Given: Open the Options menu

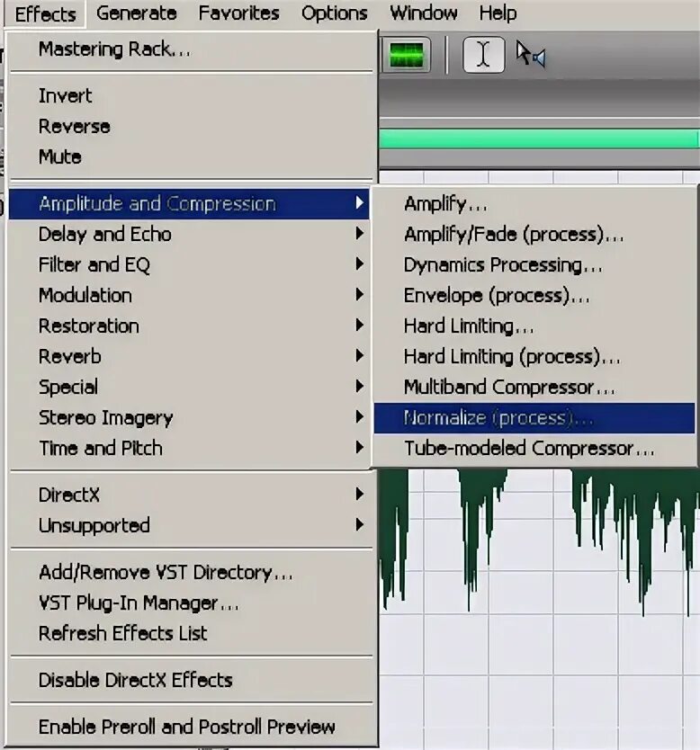Looking at the screenshot, I should click(335, 13).
